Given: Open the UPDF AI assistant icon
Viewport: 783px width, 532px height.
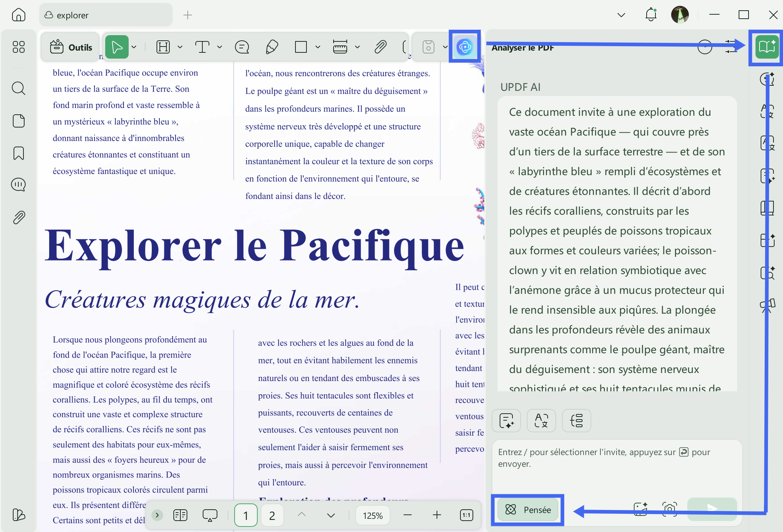Looking at the screenshot, I should click(464, 47).
